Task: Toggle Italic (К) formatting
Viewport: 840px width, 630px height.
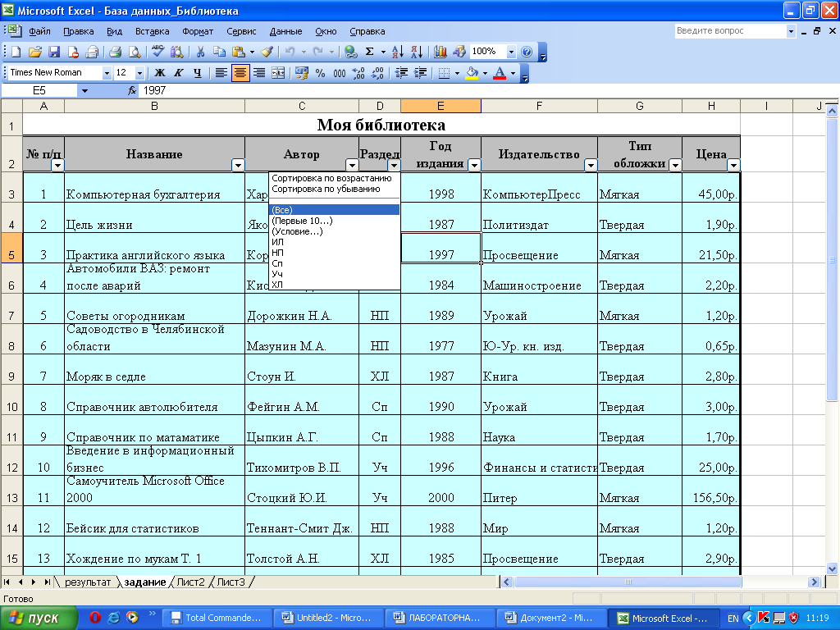Action: pyautogui.click(x=178, y=73)
